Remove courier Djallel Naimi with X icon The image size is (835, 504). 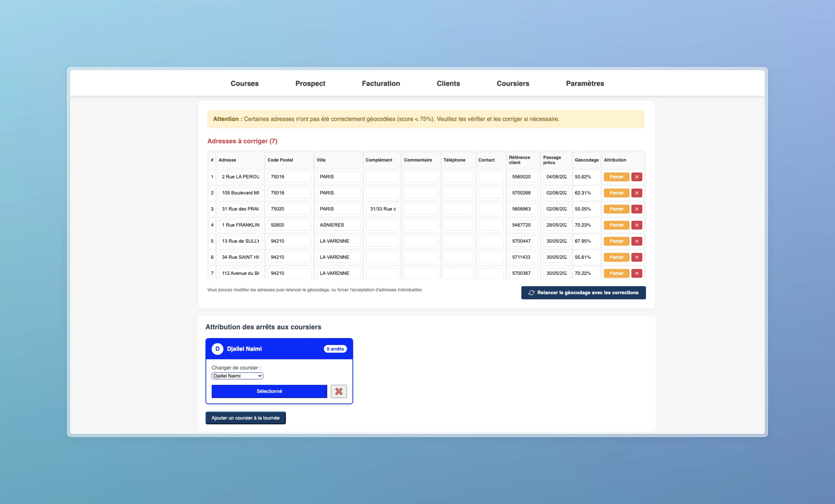(339, 391)
